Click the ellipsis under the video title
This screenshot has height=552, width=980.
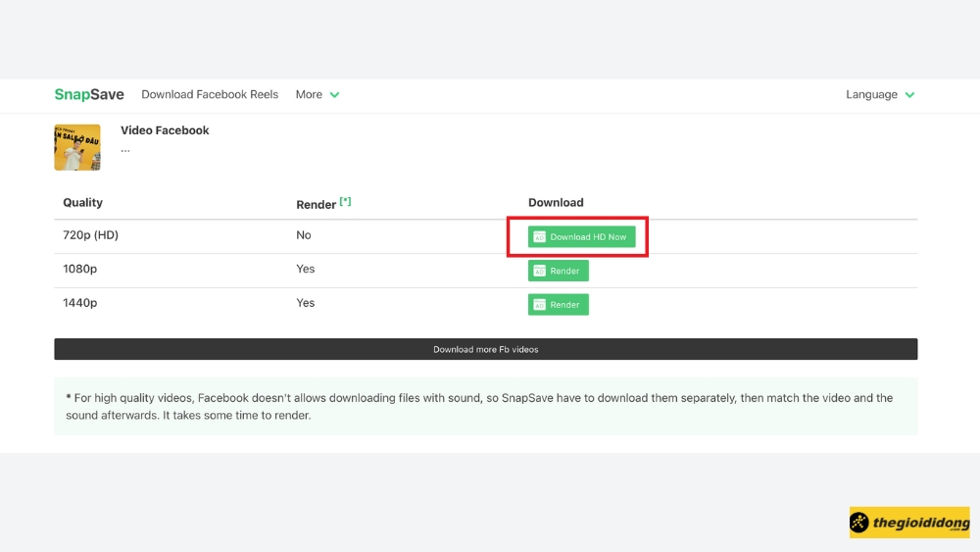click(125, 149)
